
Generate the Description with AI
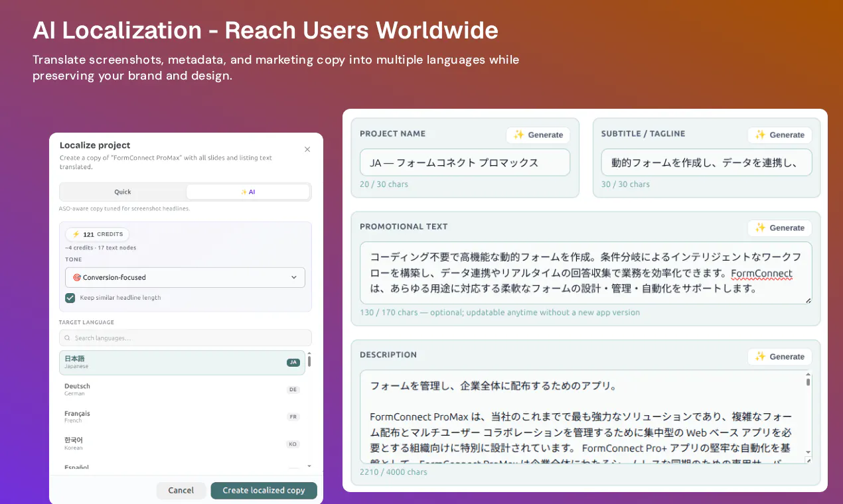click(779, 356)
